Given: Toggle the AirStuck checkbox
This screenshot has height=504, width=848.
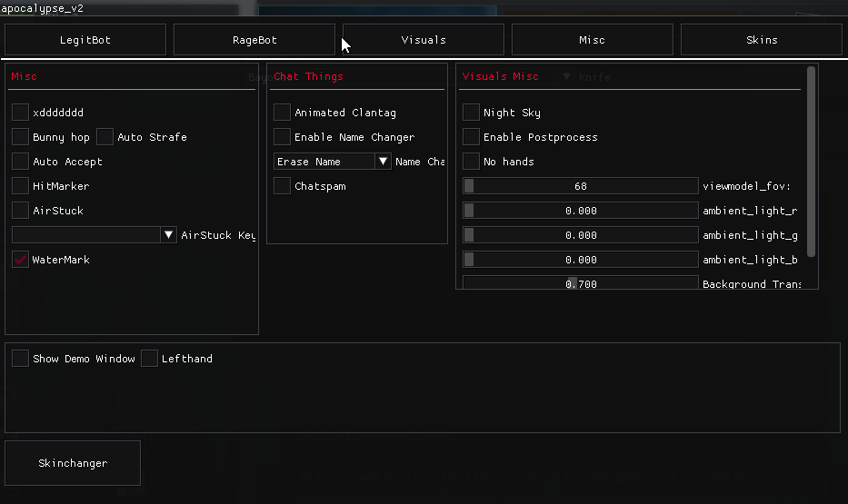Looking at the screenshot, I should (x=21, y=210).
